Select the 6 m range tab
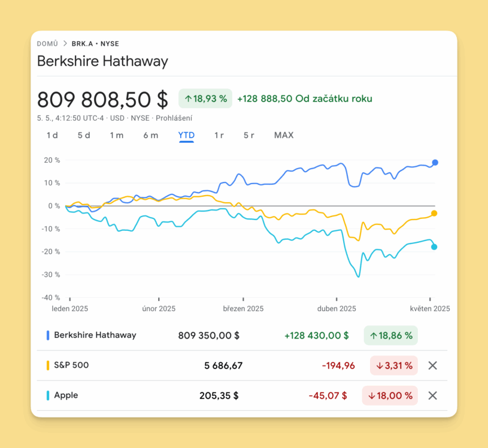 [x=151, y=135]
